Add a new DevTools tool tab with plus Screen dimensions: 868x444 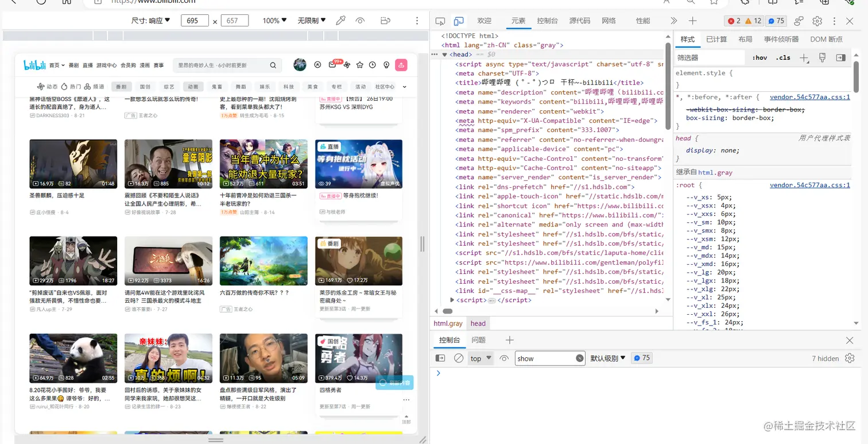tap(692, 21)
